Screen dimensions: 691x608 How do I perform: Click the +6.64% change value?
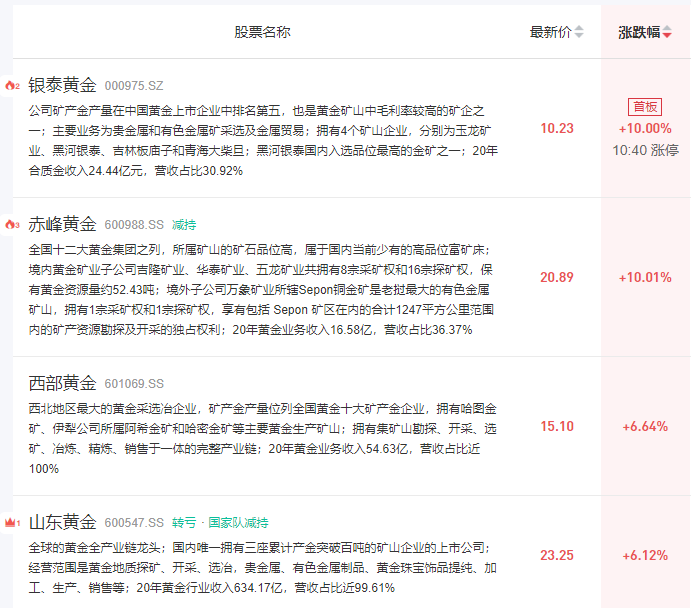click(x=645, y=426)
